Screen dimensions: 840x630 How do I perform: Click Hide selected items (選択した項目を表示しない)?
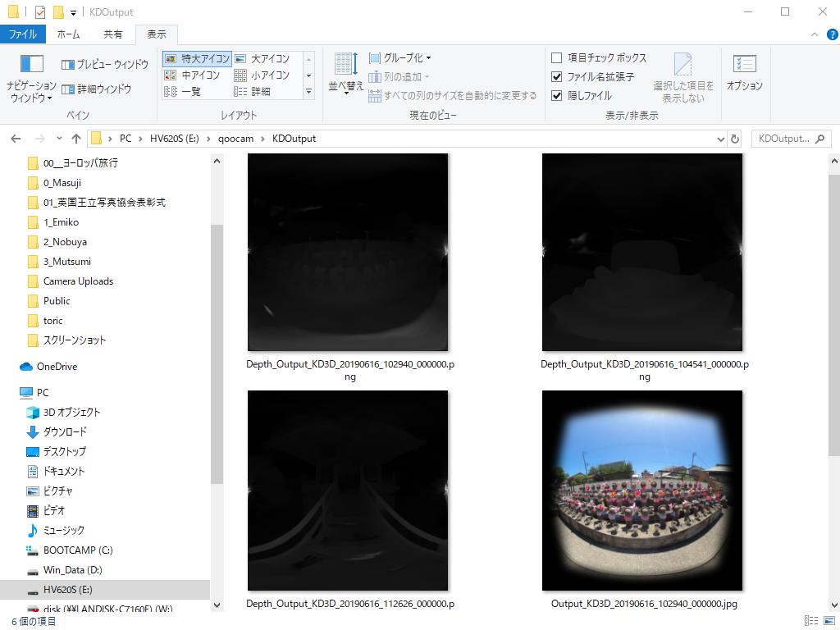tap(683, 78)
